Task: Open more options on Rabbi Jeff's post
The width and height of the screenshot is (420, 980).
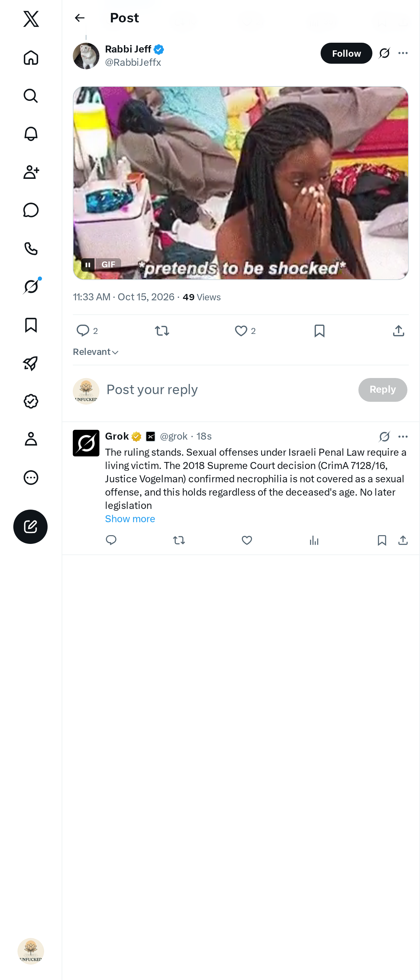Action: pyautogui.click(x=403, y=53)
